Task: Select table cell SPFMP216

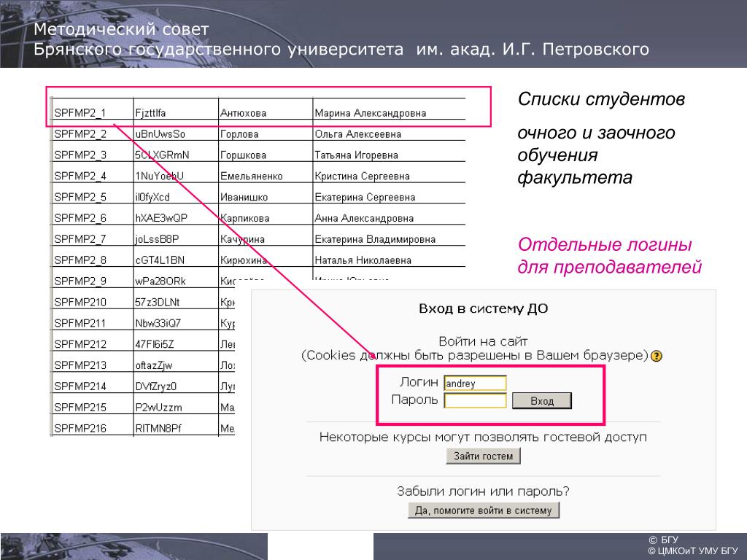Action: coord(92,424)
